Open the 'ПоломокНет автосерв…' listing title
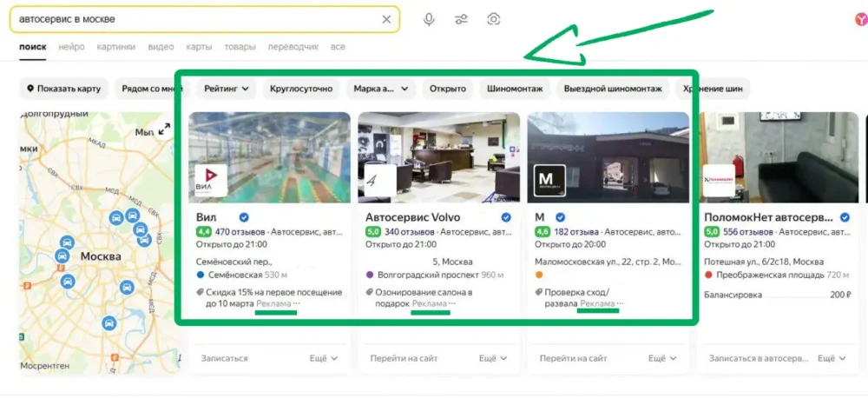 [x=768, y=217]
